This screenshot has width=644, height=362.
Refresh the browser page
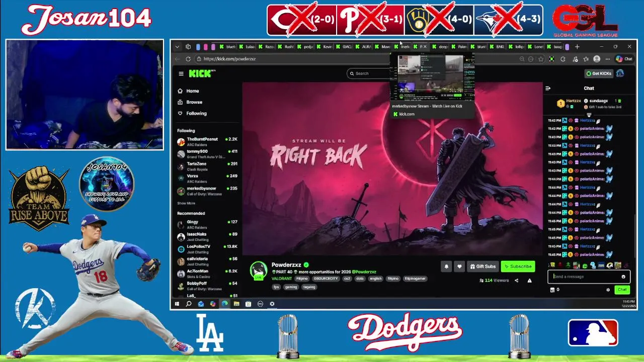pos(188,59)
